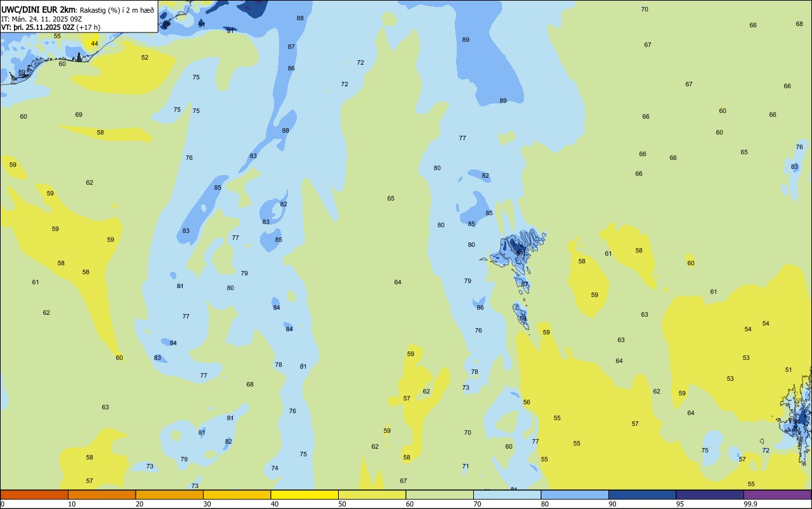Click the humidity value 56 on the map

(527, 402)
